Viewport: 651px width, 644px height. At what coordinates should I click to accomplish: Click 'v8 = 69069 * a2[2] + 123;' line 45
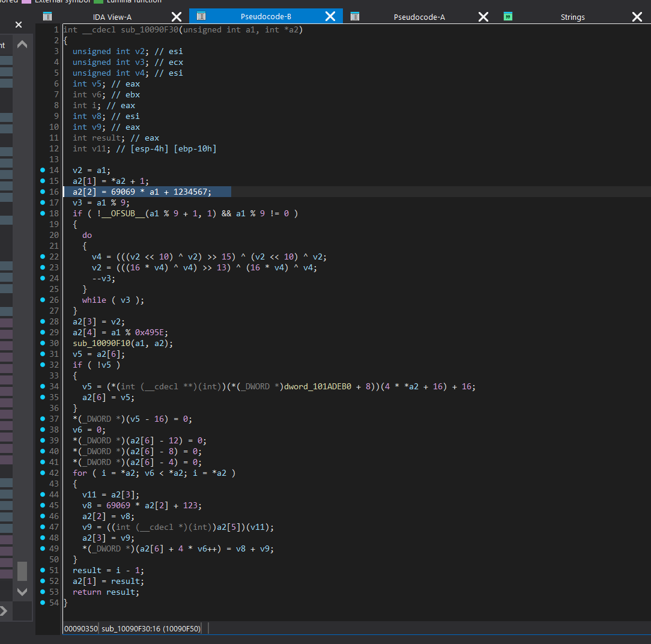142,506
